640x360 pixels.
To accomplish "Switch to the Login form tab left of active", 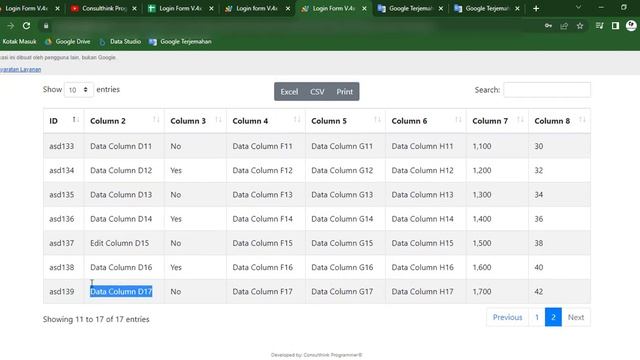I will pyautogui.click(x=257, y=8).
